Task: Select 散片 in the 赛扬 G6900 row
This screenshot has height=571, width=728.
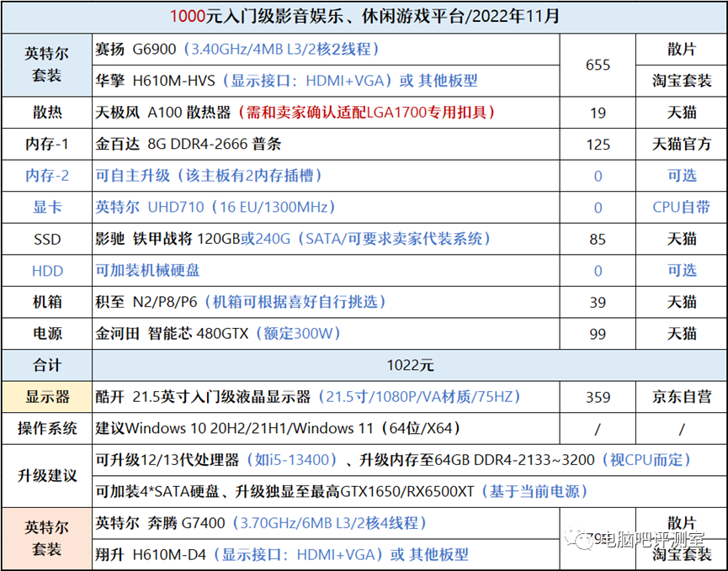Action: pyautogui.click(x=681, y=49)
